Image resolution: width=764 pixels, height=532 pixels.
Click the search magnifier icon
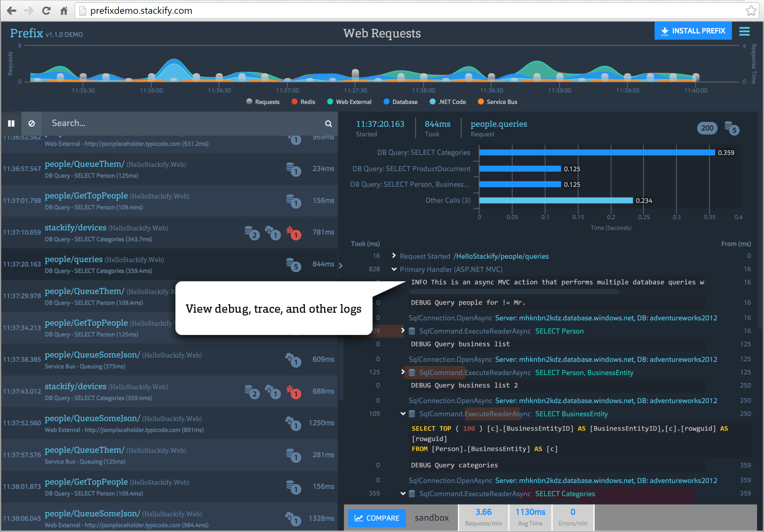(328, 124)
